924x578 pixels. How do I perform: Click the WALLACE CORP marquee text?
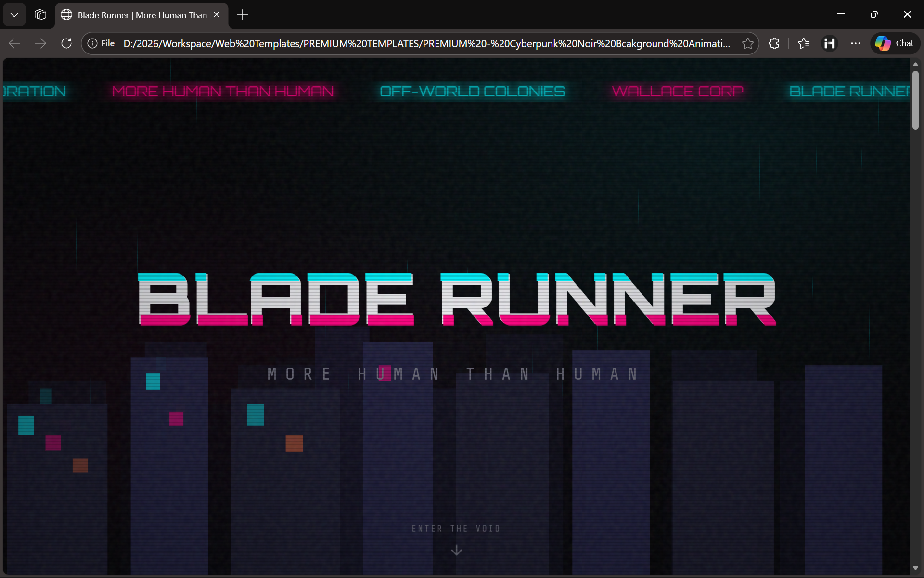677,91
